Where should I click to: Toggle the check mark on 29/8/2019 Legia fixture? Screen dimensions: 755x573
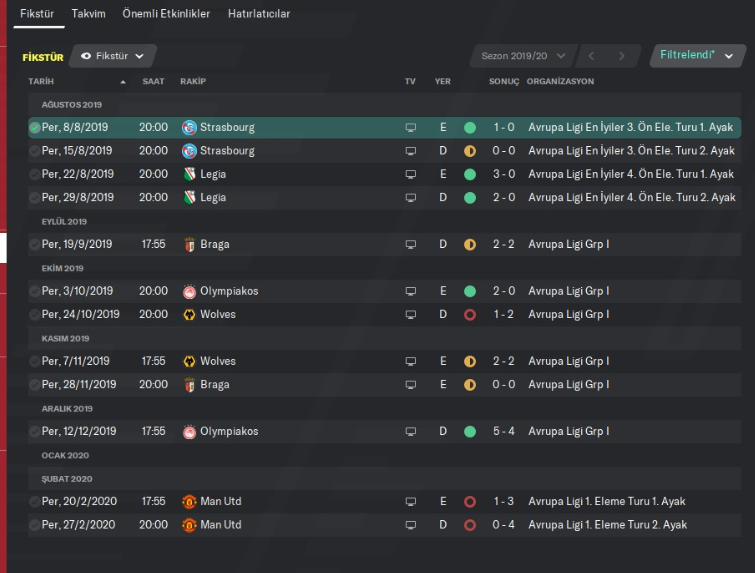(x=35, y=197)
